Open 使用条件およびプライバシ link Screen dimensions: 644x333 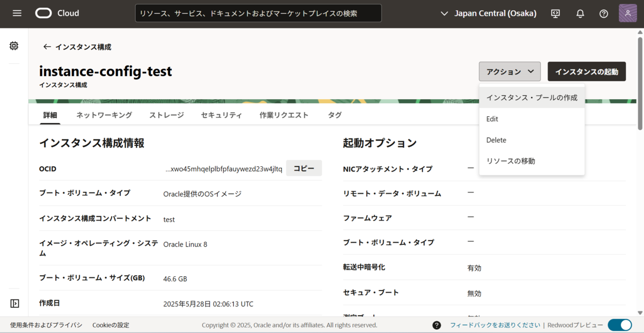point(46,325)
